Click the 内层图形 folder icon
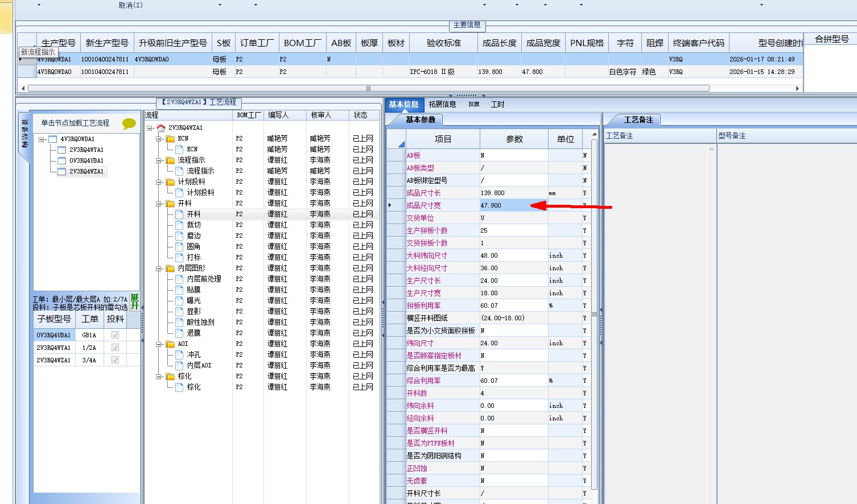 coord(170,268)
